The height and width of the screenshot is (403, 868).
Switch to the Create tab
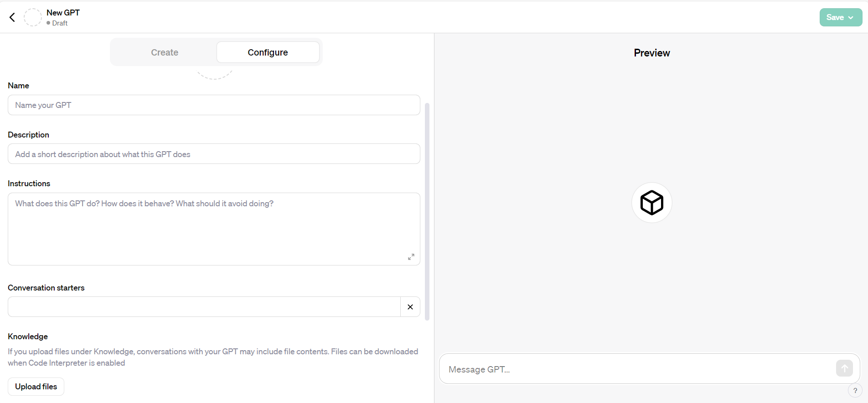[165, 52]
